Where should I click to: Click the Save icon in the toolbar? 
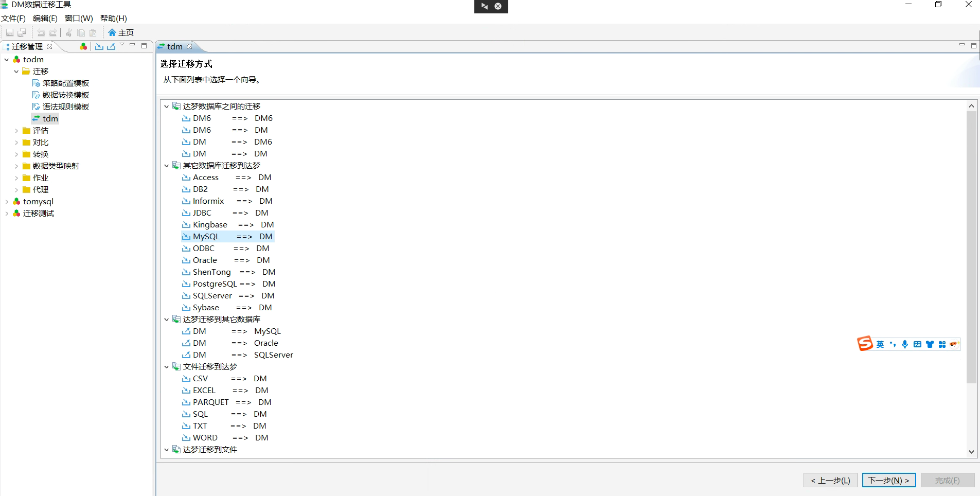[10, 33]
